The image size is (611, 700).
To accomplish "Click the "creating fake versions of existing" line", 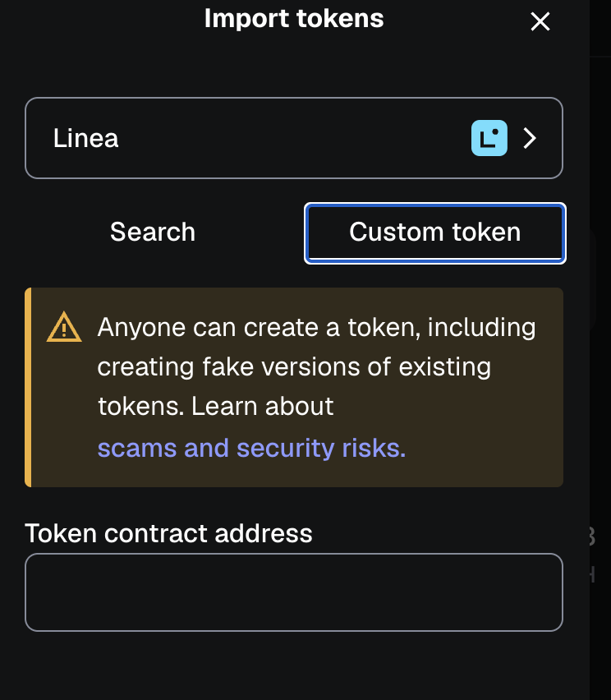I will 293,367.
